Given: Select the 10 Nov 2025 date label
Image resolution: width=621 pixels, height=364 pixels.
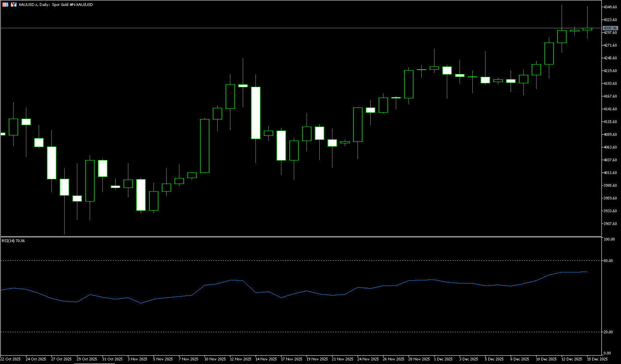Looking at the screenshot, I should 215,359.
